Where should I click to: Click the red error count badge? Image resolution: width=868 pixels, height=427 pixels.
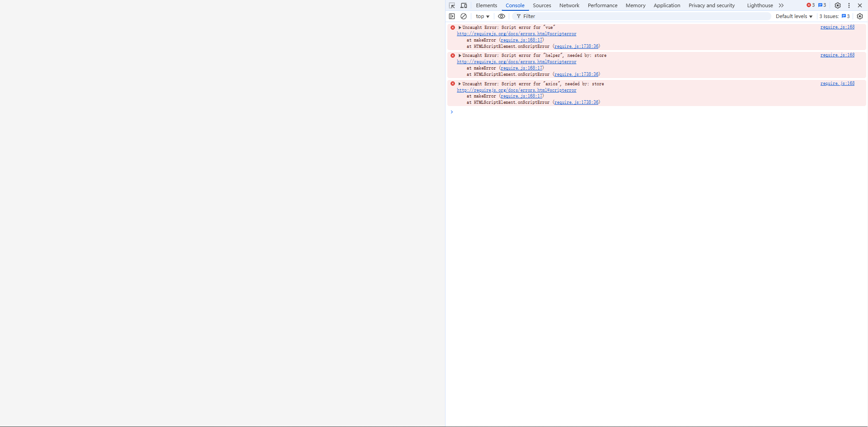point(811,5)
